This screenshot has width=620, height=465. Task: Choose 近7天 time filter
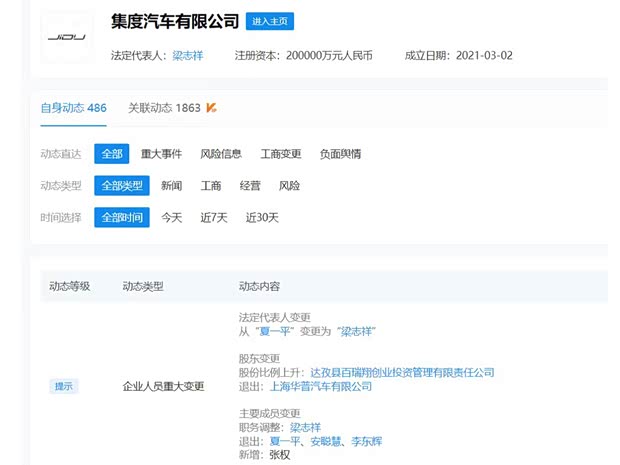(x=214, y=217)
